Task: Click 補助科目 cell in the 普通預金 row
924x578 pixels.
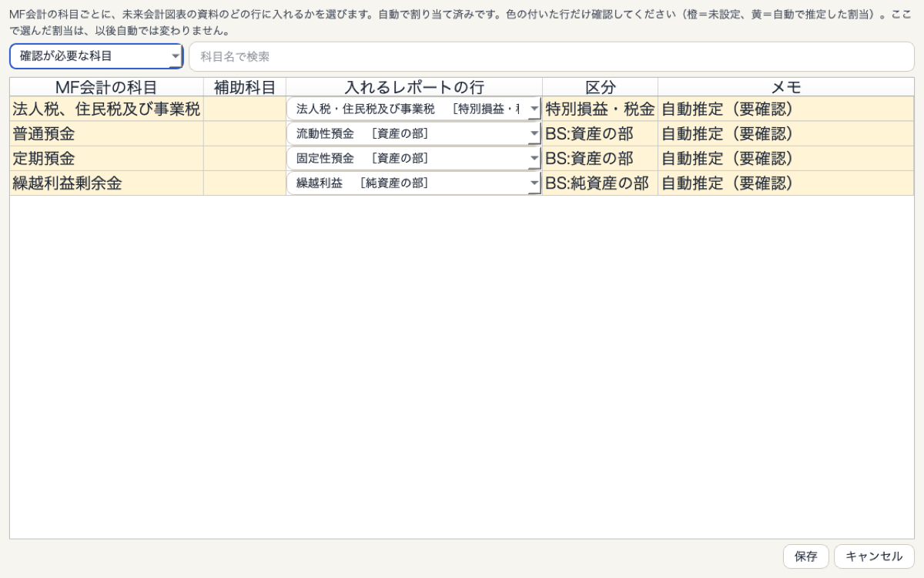Action: coord(245,133)
